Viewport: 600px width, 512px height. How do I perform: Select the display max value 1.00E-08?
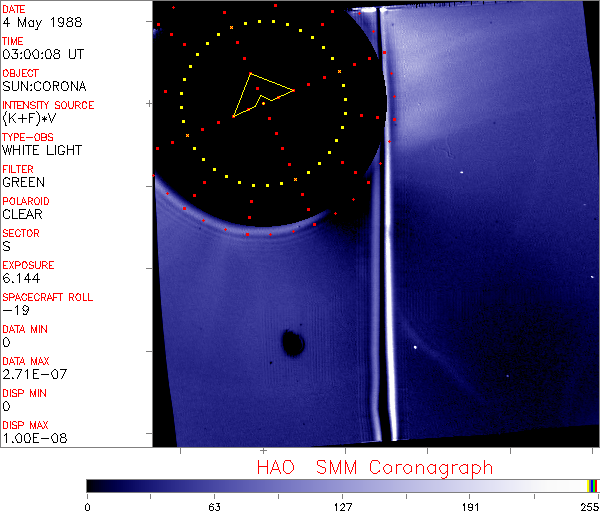(31, 438)
